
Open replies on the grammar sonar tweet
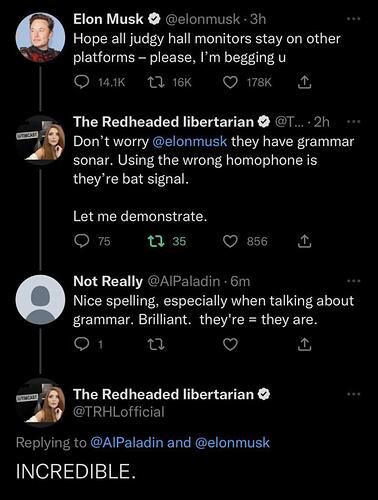(81, 241)
